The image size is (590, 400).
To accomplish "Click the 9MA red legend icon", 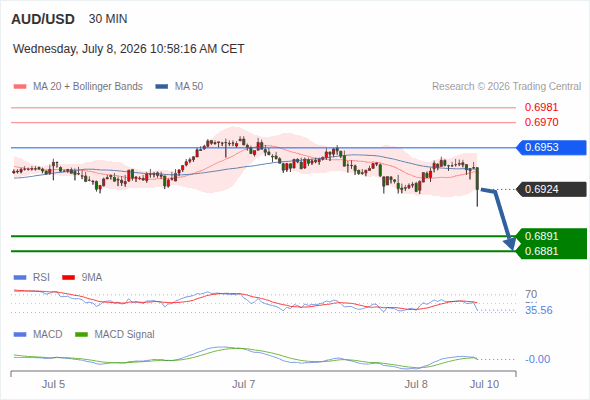I will click(68, 278).
